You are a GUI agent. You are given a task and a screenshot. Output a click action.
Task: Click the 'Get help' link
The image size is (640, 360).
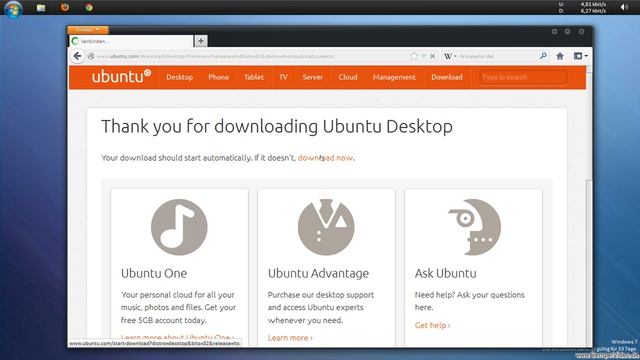pos(432,325)
